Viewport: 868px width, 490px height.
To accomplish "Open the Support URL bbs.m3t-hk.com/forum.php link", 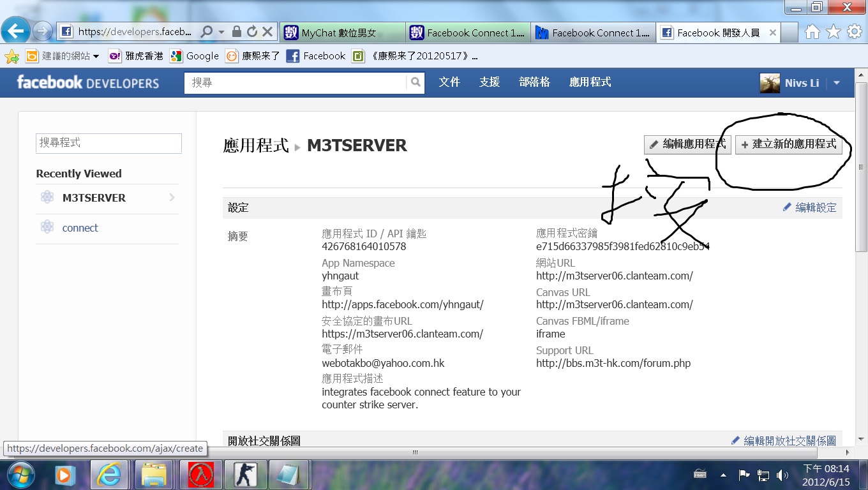I will pyautogui.click(x=613, y=363).
